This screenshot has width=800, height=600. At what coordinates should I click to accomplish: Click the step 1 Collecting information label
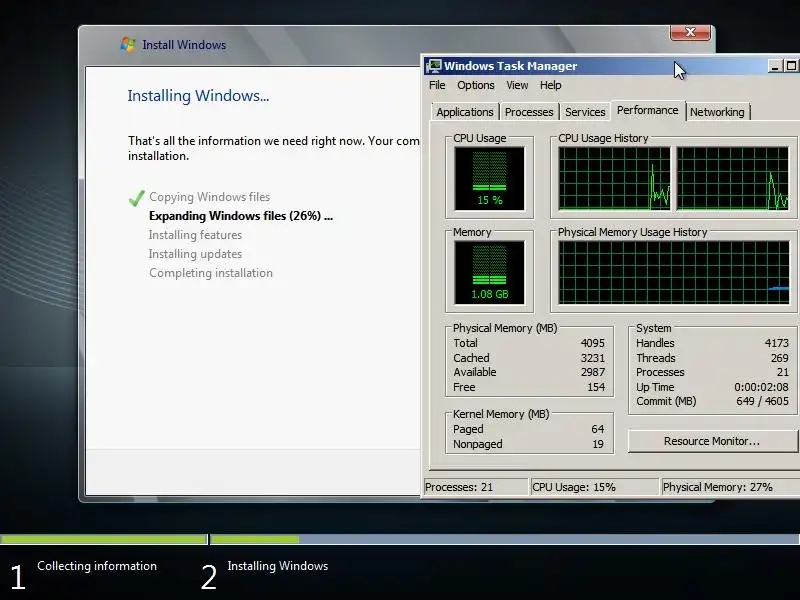[97, 566]
